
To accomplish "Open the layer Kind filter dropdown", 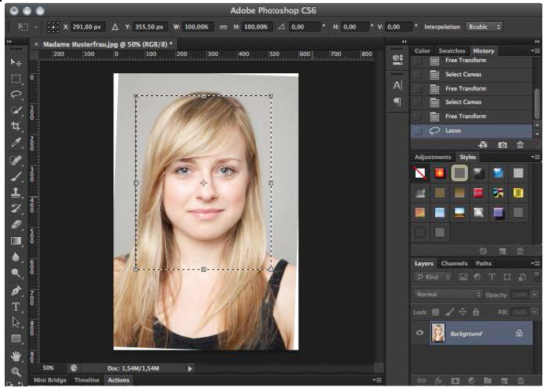I will click(434, 277).
